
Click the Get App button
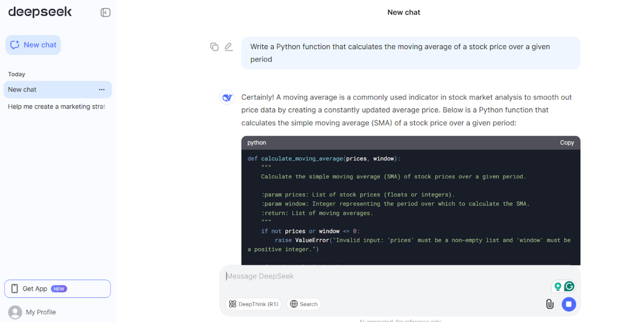57,289
